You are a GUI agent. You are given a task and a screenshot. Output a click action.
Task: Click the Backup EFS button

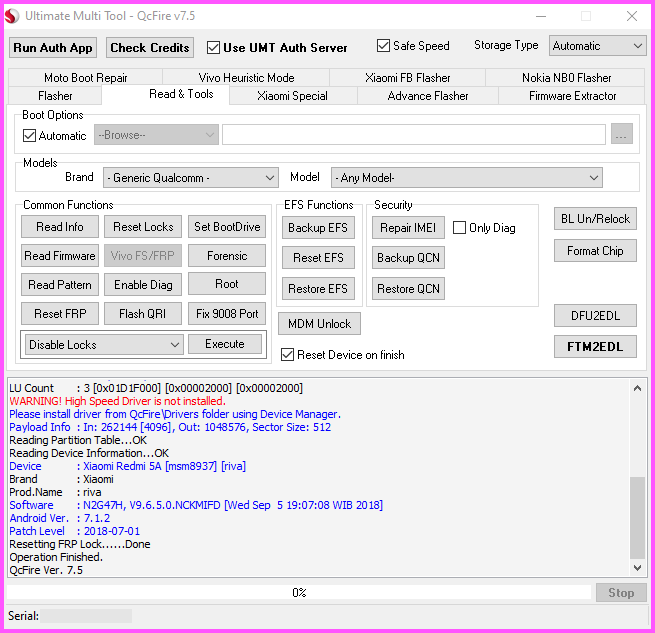pos(318,228)
